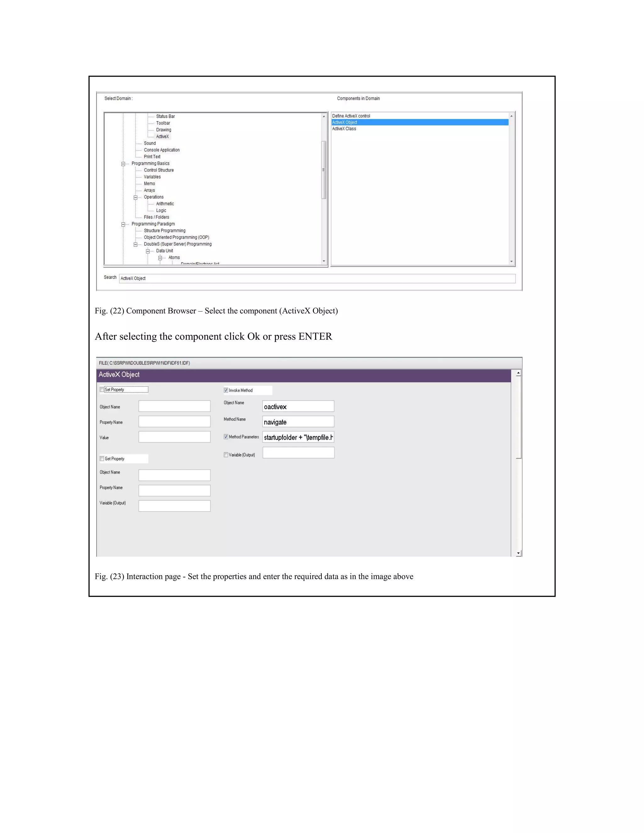Image resolution: width=644 pixels, height=833 pixels.
Task: Click the Search input field
Action: point(317,279)
